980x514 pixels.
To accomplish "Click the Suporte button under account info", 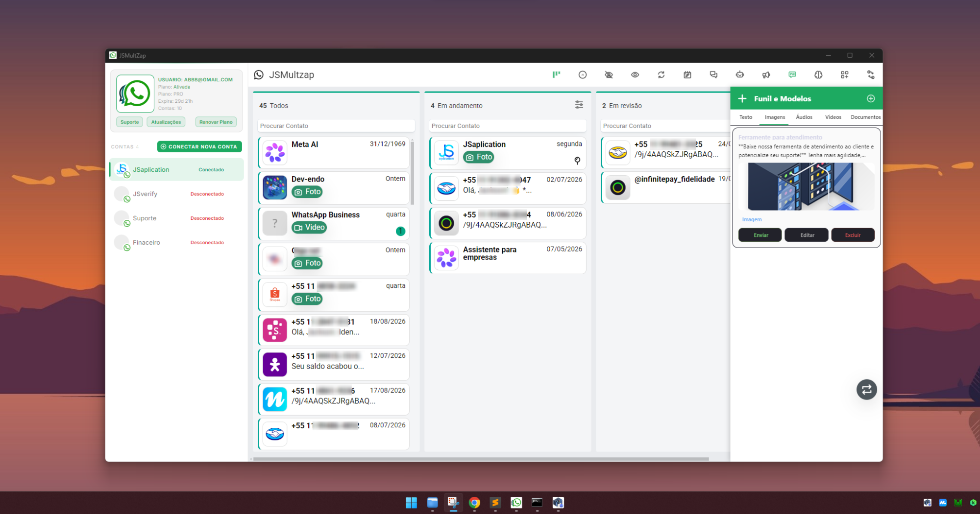I will (x=130, y=122).
